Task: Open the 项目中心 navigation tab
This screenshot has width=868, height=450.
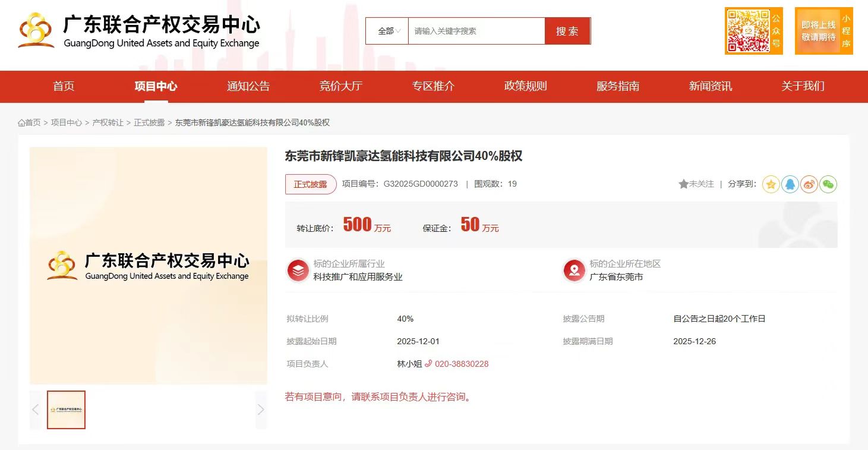Action: [155, 86]
